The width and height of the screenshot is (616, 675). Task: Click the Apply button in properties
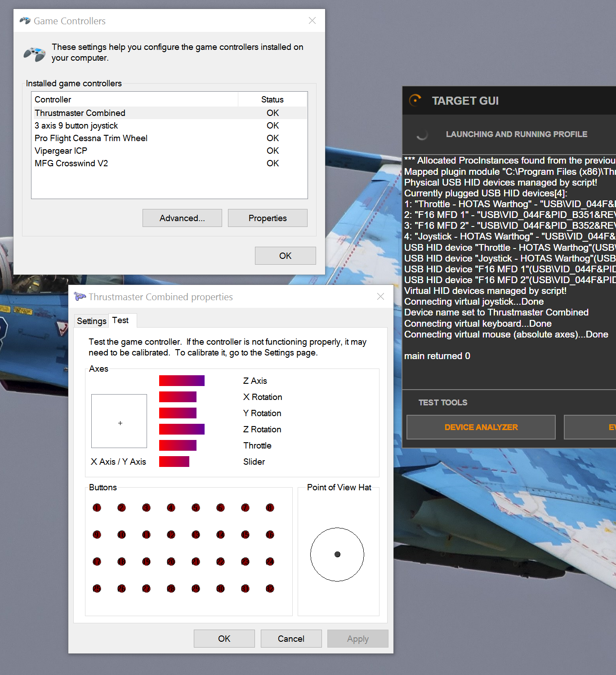pos(358,639)
